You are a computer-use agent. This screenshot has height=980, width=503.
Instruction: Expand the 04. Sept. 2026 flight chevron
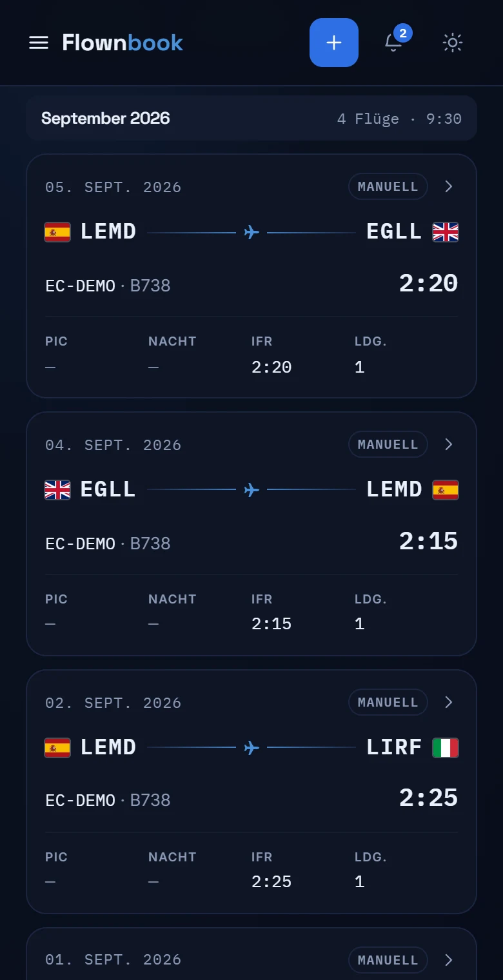pos(449,444)
